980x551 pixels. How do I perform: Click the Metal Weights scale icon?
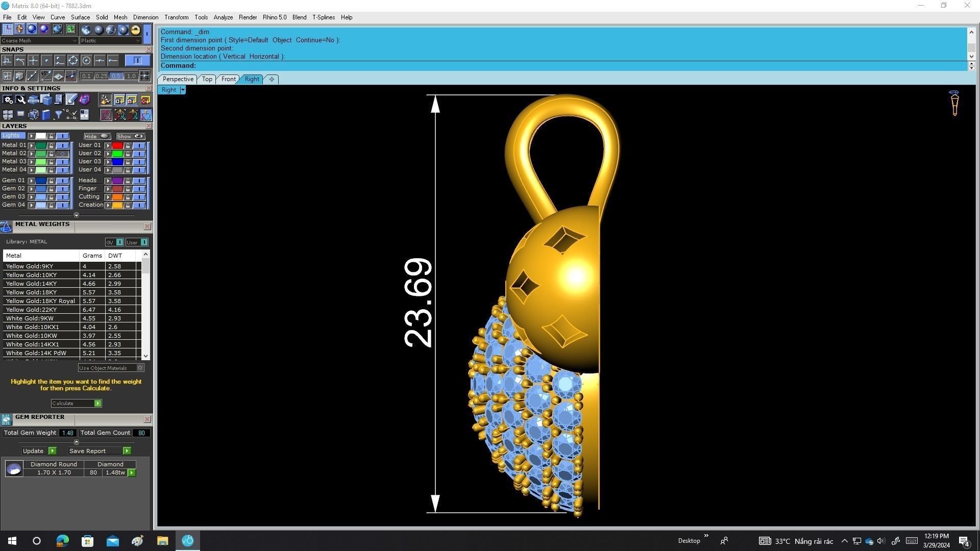(6, 227)
